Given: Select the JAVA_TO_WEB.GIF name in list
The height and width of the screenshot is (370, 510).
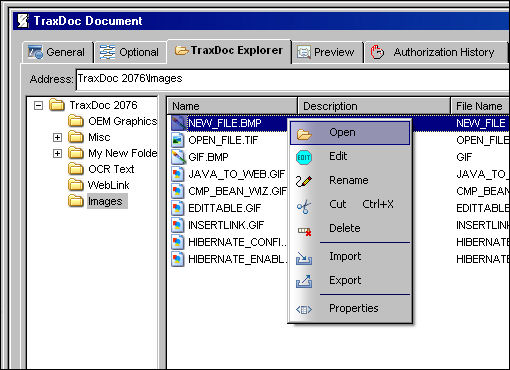Looking at the screenshot, I should pyautogui.click(x=237, y=174).
